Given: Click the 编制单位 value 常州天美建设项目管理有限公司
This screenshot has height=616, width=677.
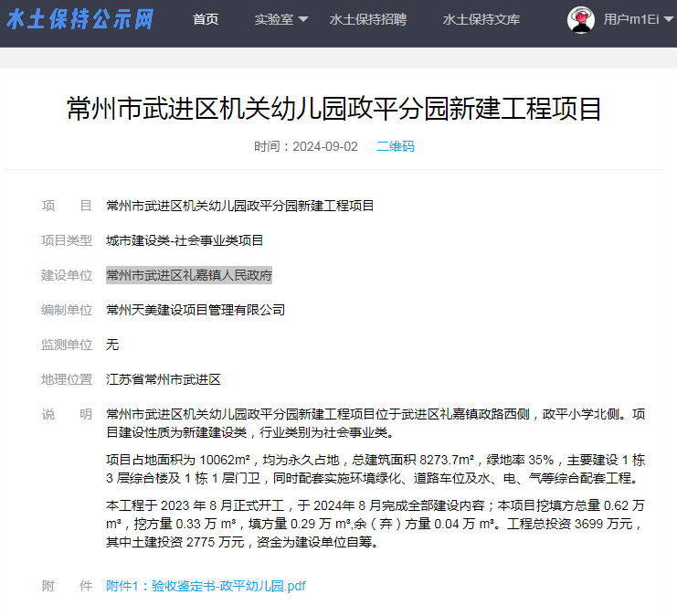Looking at the screenshot, I should [x=196, y=310].
